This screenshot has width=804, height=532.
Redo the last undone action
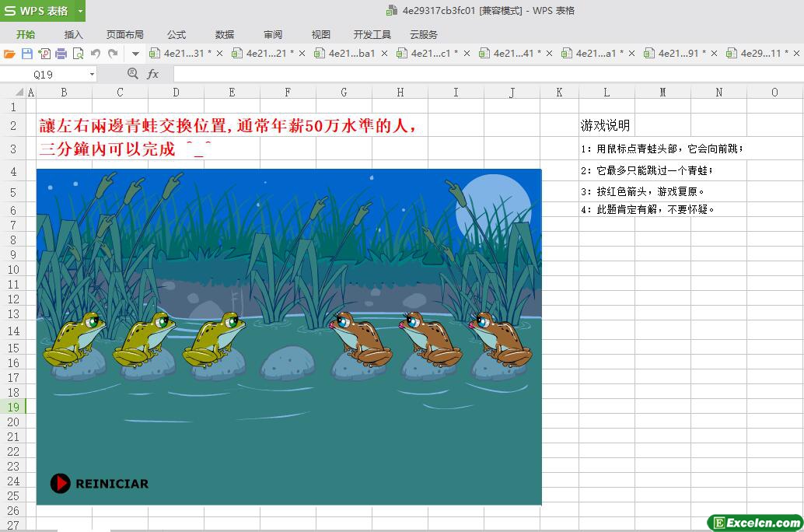pyautogui.click(x=113, y=54)
